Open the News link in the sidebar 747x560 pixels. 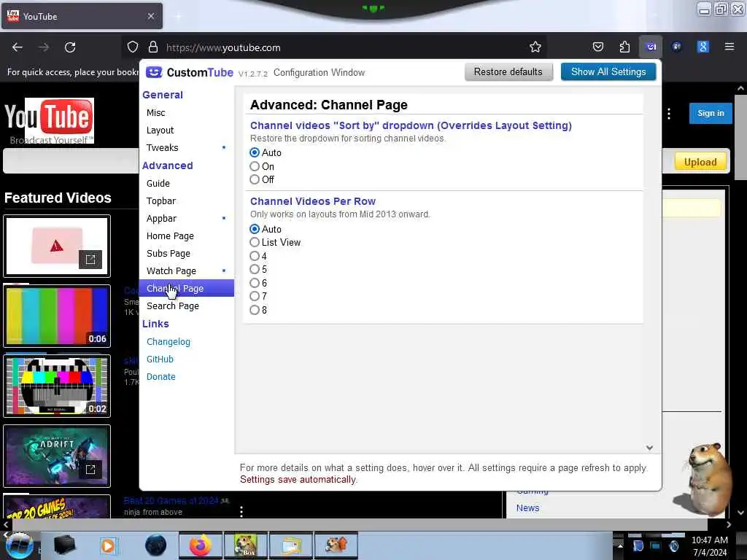tap(528, 508)
